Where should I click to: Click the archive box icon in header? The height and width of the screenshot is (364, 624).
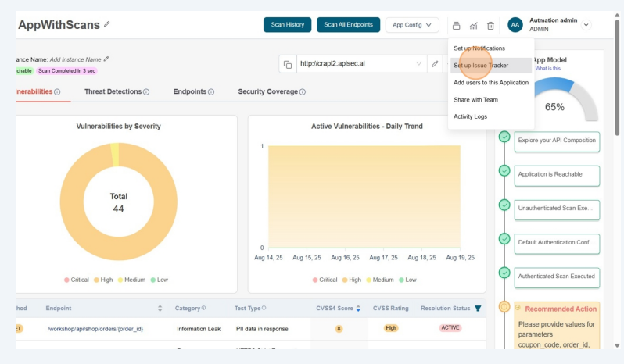(457, 26)
